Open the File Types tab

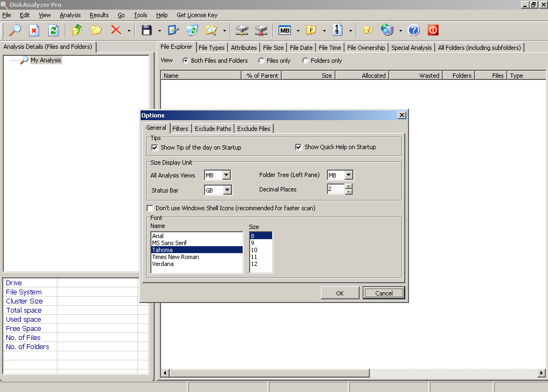211,48
